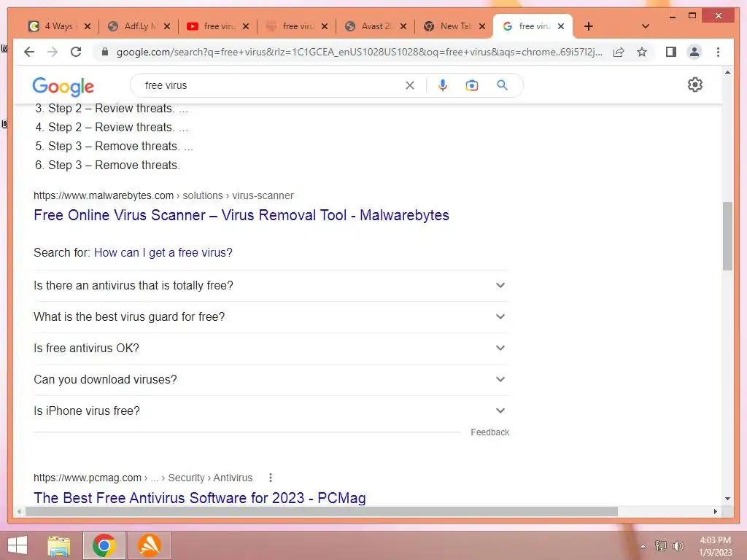The height and width of the screenshot is (560, 747).
Task: Click pcmag.com URL breadcrumb
Action: click(143, 478)
